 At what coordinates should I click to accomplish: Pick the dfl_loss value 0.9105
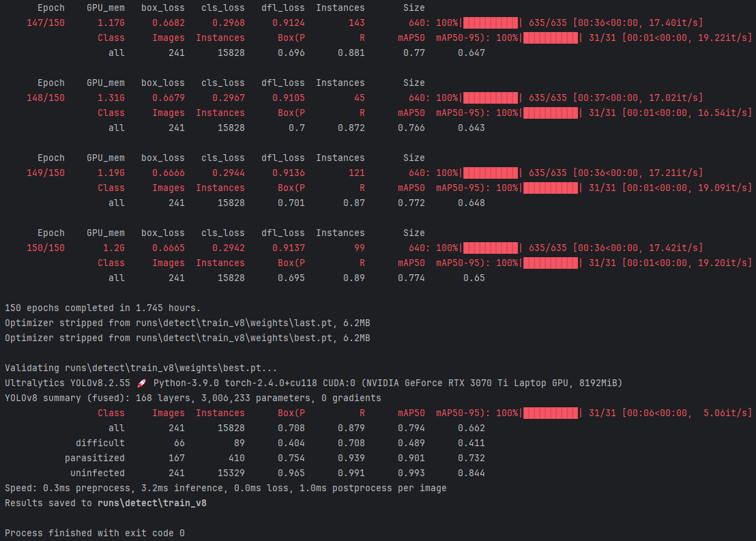tap(289, 98)
